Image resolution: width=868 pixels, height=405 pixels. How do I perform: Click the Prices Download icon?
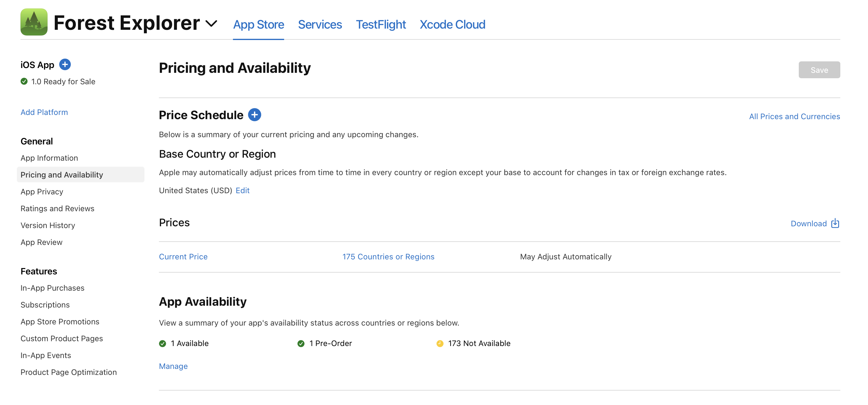(835, 223)
